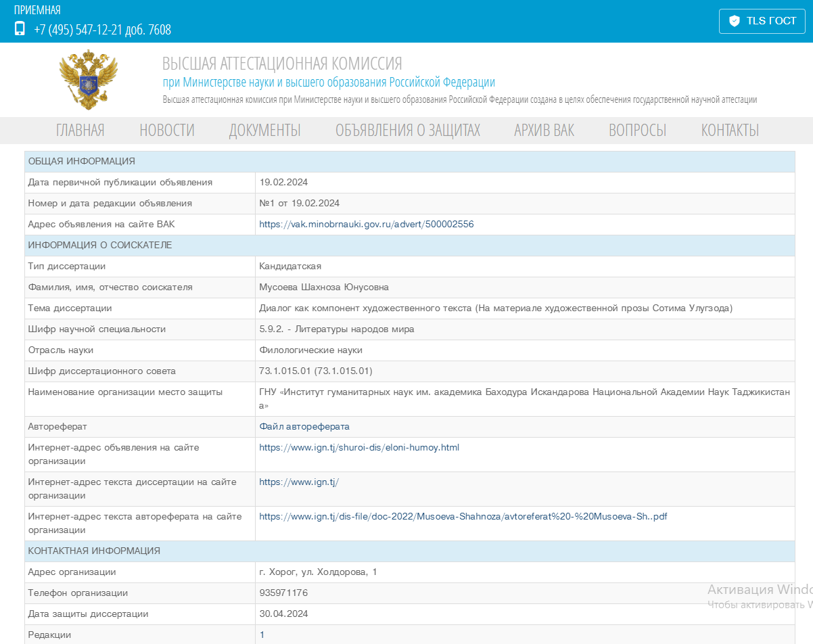Click the Тип диссертации label
813x644 pixels.
pyautogui.click(x=67, y=267)
